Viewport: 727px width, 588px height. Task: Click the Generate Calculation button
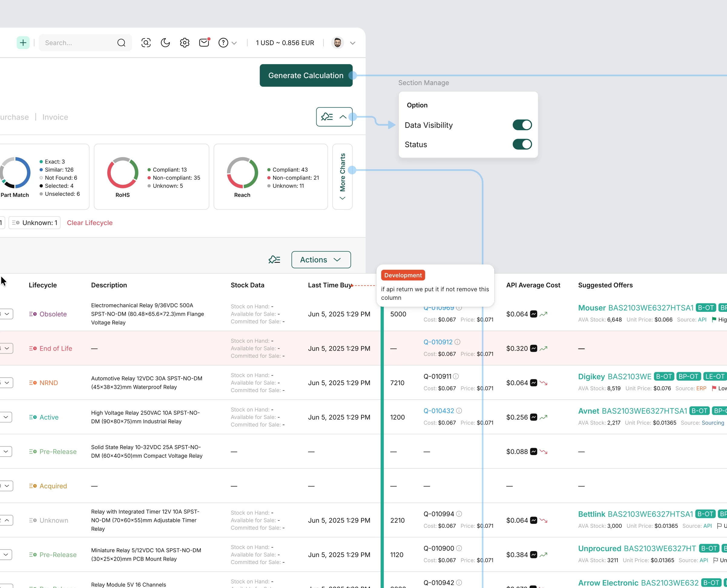point(306,75)
